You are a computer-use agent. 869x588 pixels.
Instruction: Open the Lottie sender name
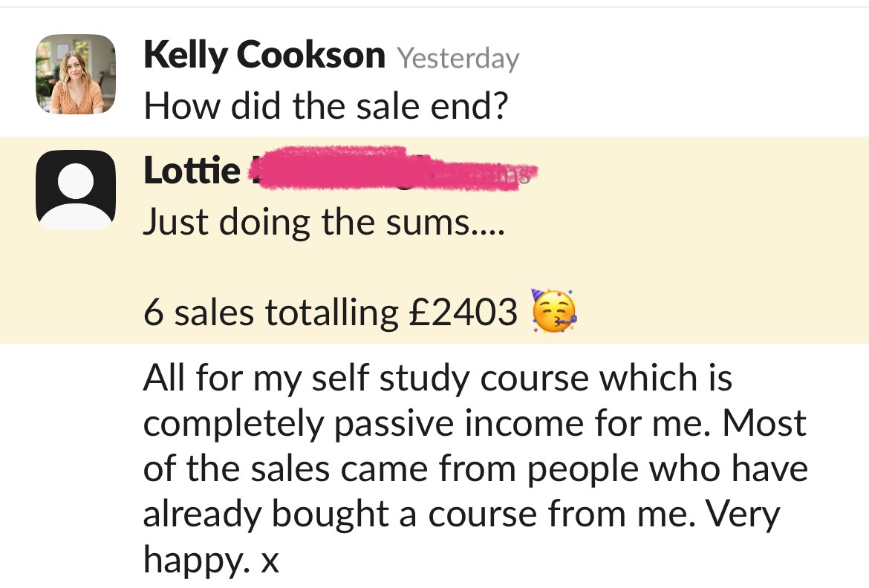pos(192,171)
